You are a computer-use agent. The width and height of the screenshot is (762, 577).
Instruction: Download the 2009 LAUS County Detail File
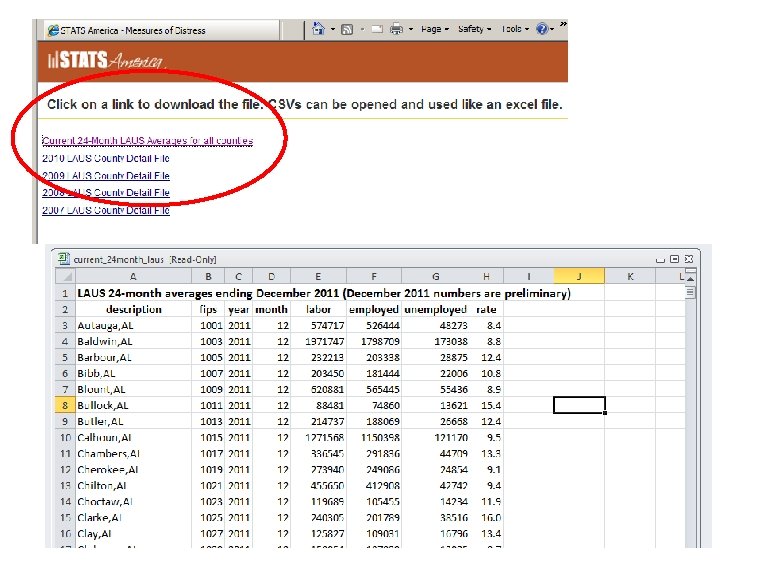[x=106, y=175]
